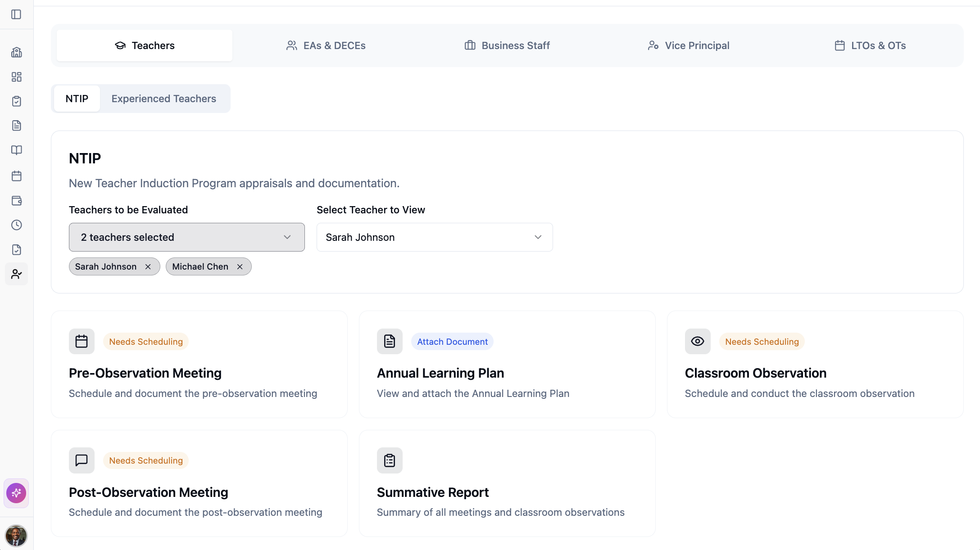Open the Annual Learning Plan card
Image resolution: width=980 pixels, height=550 pixels.
507,365
